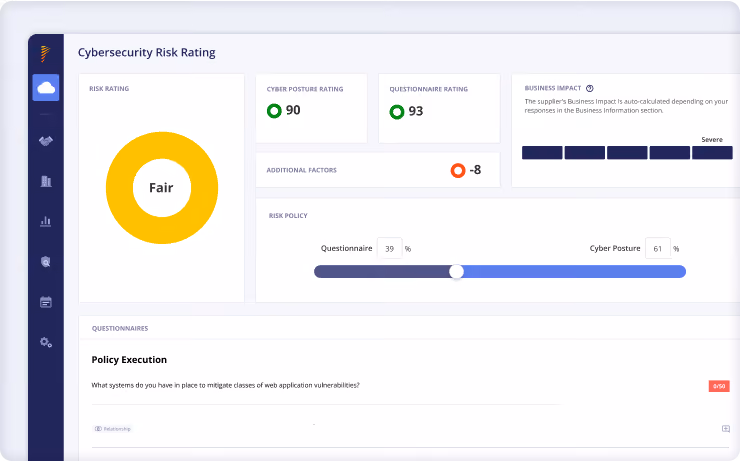Click the yellow Fair risk rating donut
This screenshot has width=740, height=461.
click(x=162, y=188)
